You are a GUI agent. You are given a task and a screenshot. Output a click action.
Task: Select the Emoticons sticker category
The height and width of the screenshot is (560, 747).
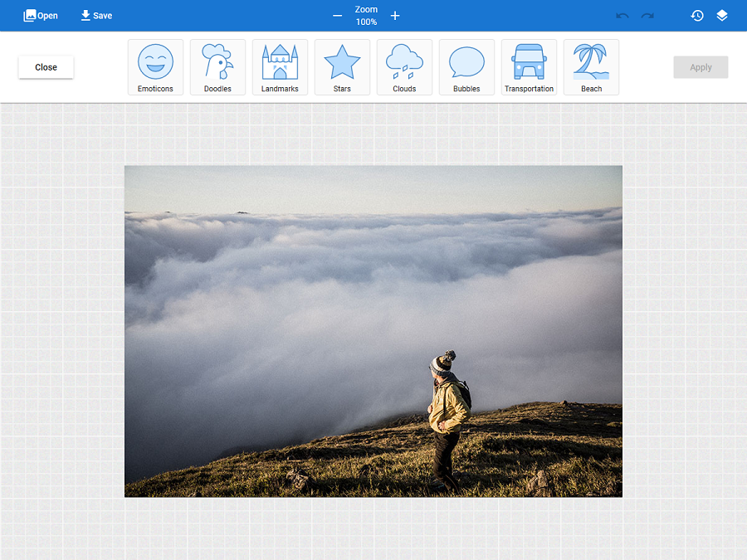(x=155, y=67)
